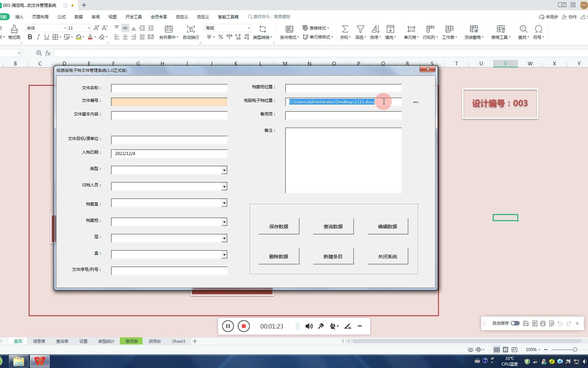The image size is (588, 368).
Task: Click the print icon in floating toolbar
Action: [543, 323]
